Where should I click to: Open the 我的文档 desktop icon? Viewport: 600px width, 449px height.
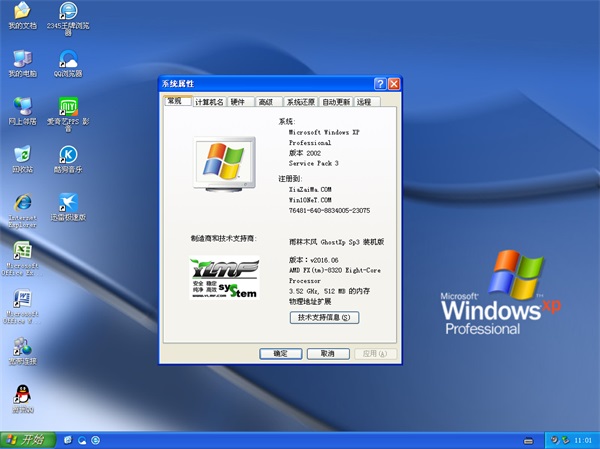click(x=21, y=13)
